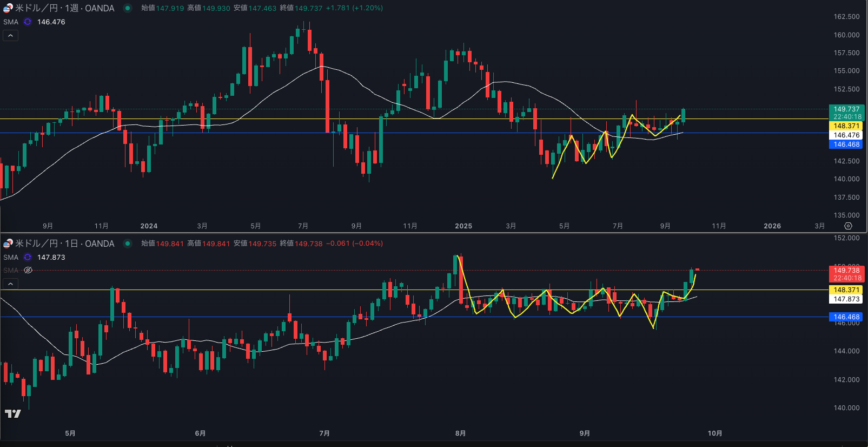The width and height of the screenshot is (868, 447).
Task: Collapse the indicator legend on weekly chart
Action: tap(10, 36)
